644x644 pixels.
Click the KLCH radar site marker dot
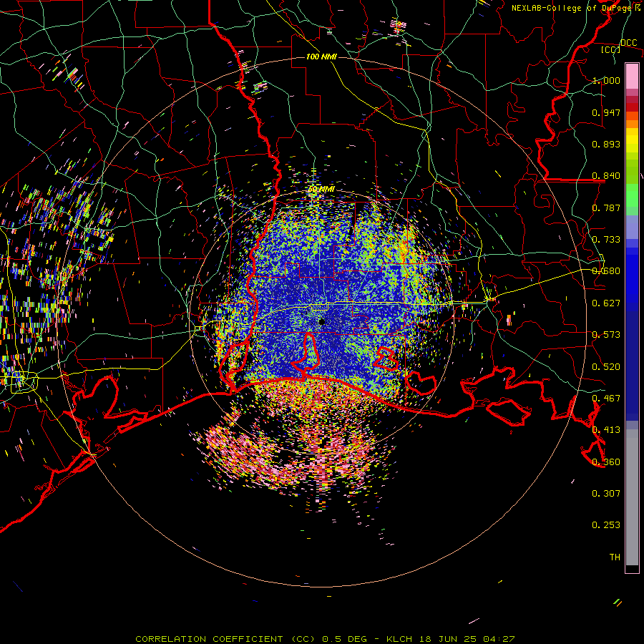[x=321, y=322]
